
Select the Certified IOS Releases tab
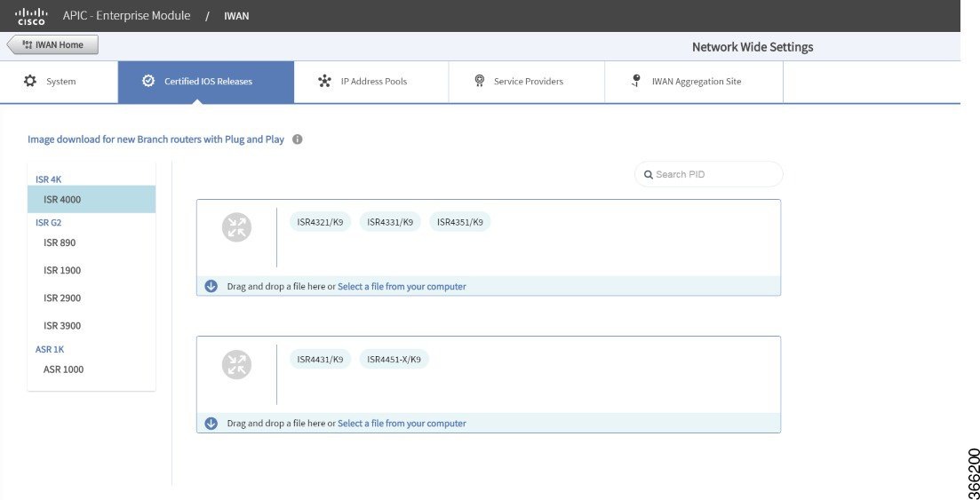[x=206, y=82]
